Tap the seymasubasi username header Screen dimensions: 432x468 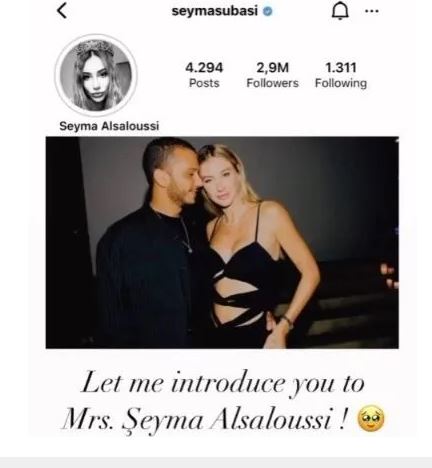pyautogui.click(x=215, y=11)
